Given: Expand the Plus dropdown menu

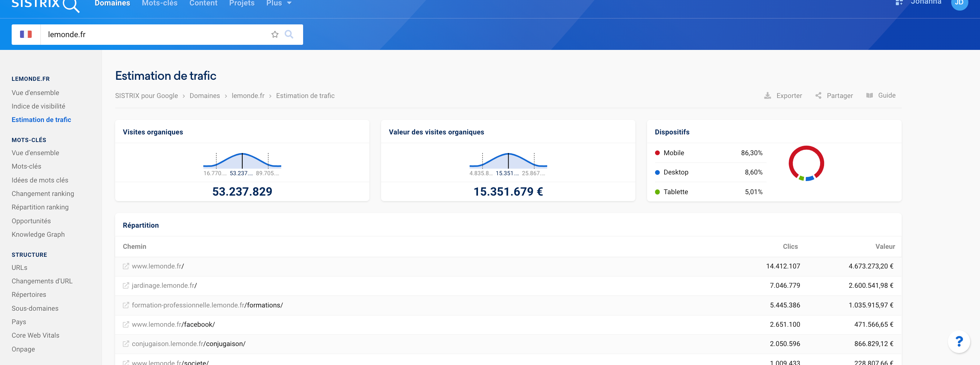Looking at the screenshot, I should pos(279,3).
